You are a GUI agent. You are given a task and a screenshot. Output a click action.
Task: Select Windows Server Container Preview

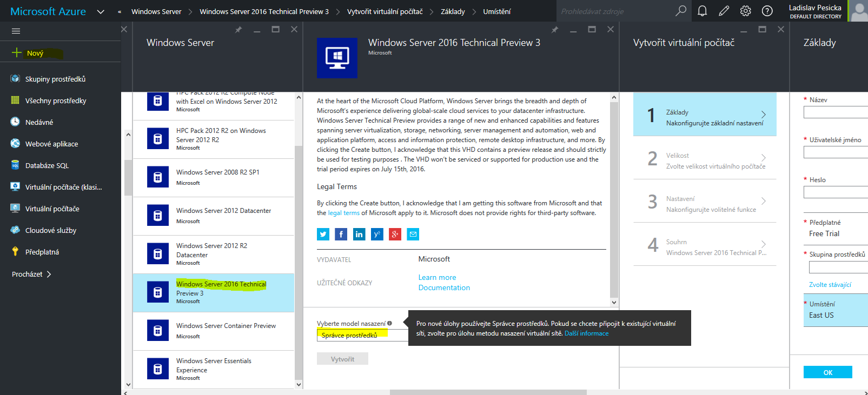pos(214,331)
